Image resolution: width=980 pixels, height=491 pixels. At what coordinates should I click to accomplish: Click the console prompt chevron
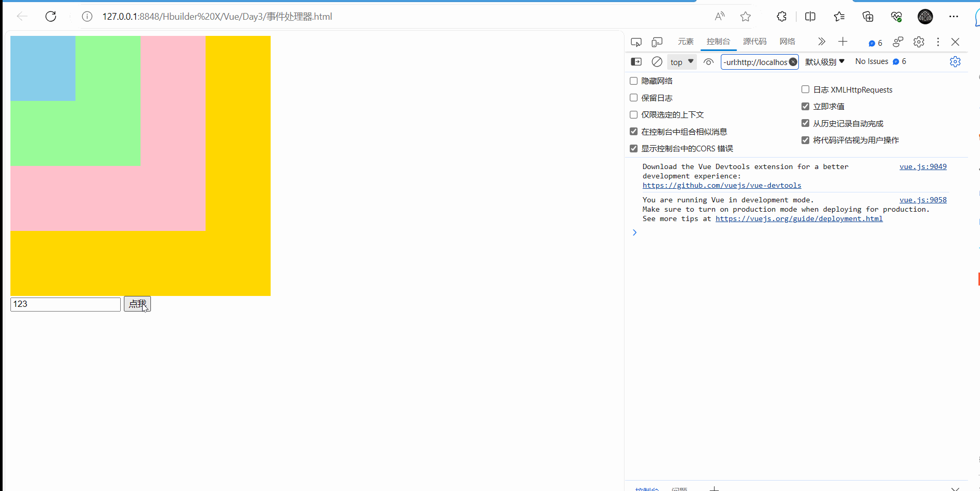[x=634, y=232]
